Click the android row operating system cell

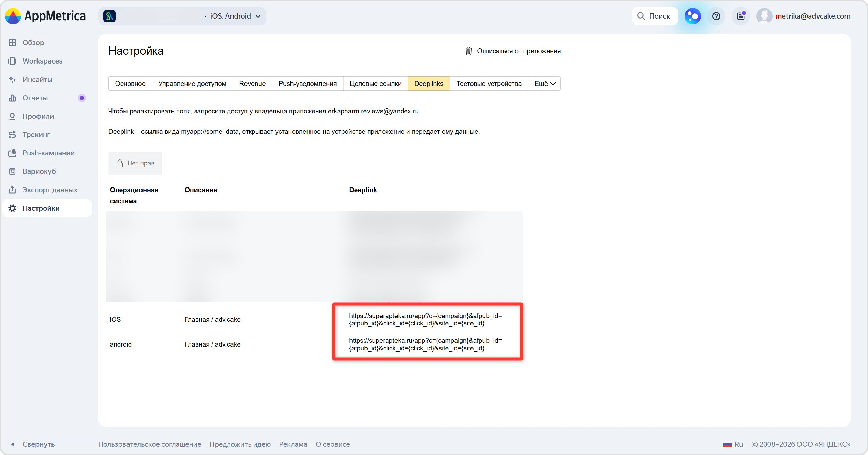point(121,344)
